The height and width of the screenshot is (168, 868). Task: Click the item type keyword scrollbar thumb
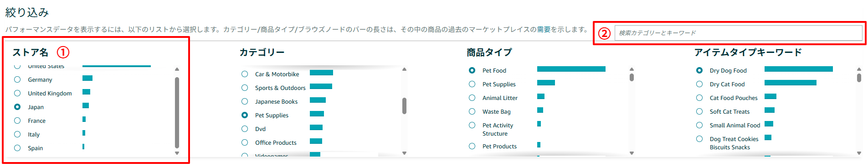click(859, 78)
